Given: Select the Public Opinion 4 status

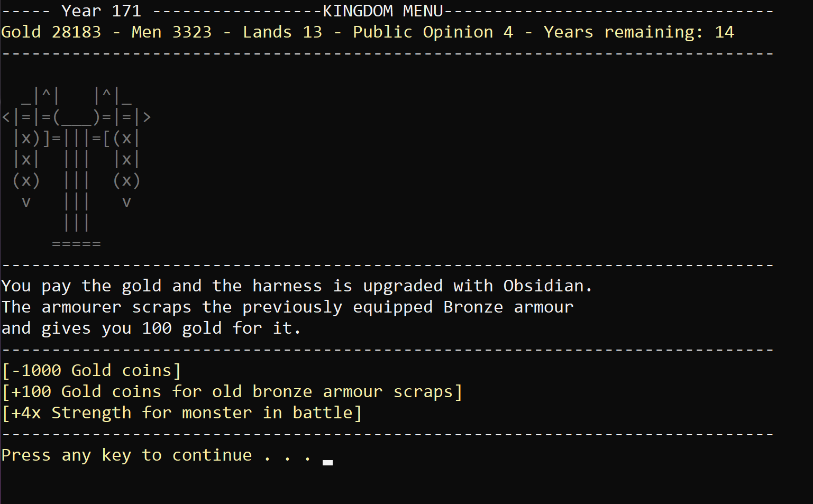Looking at the screenshot, I should (x=433, y=32).
